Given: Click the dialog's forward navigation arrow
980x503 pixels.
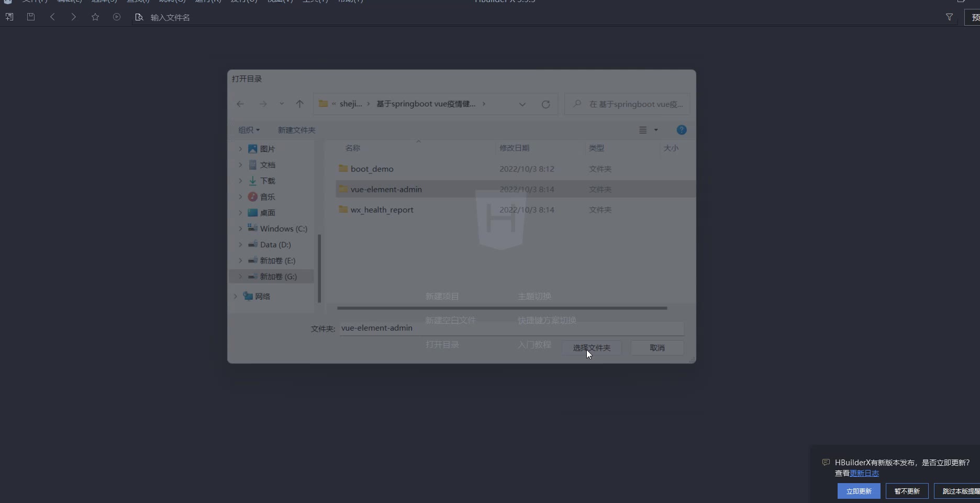Looking at the screenshot, I should click(263, 104).
